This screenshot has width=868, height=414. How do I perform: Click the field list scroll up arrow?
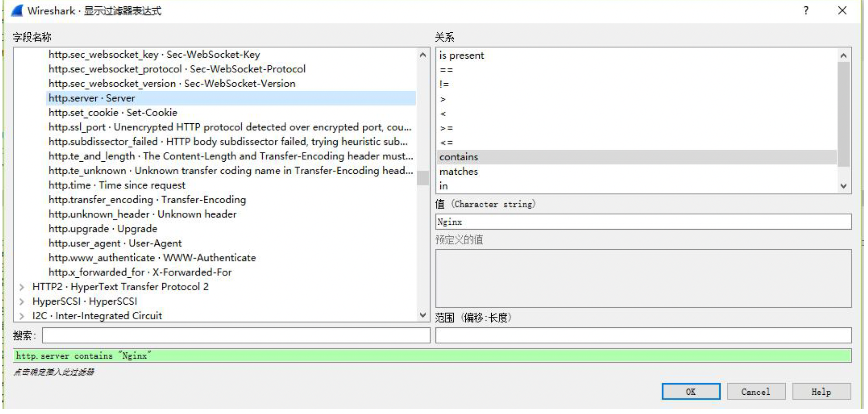click(x=423, y=55)
